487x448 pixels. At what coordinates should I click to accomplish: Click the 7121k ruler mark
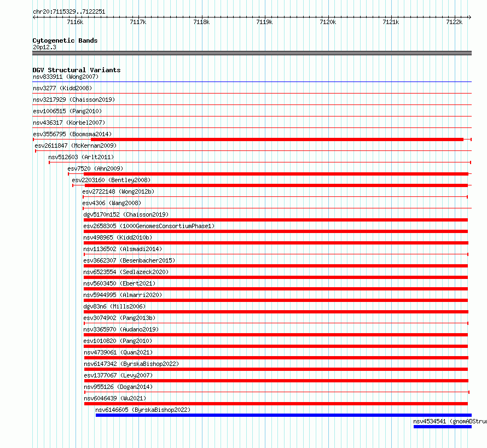[391, 22]
